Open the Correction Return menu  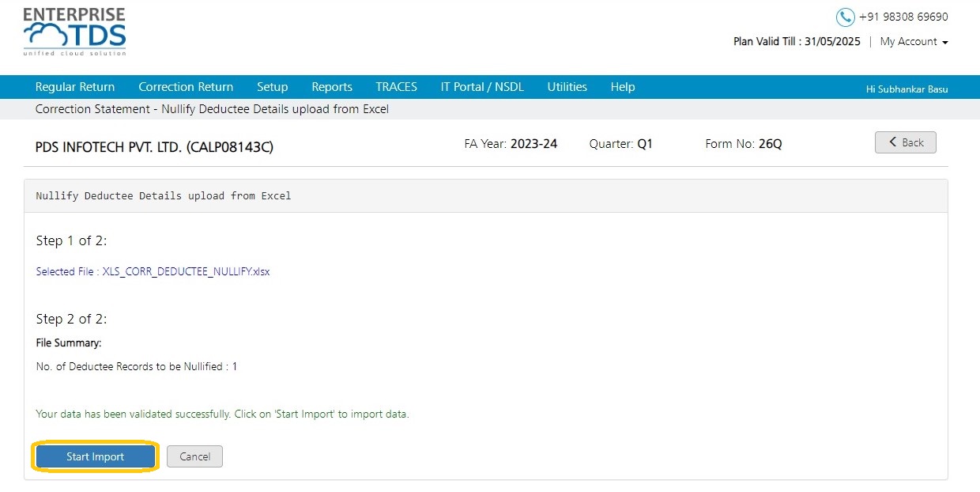pos(186,87)
